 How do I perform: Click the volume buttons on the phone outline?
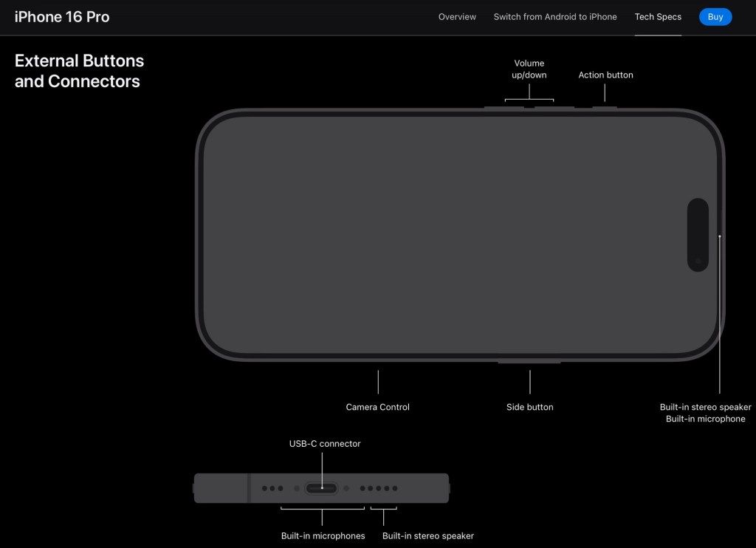click(x=529, y=107)
